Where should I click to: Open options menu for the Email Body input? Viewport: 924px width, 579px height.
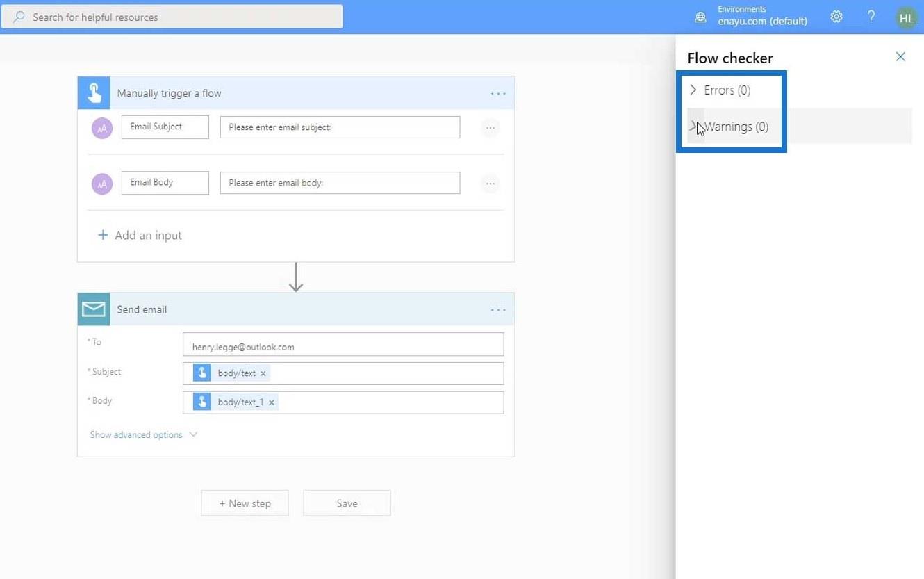(490, 184)
